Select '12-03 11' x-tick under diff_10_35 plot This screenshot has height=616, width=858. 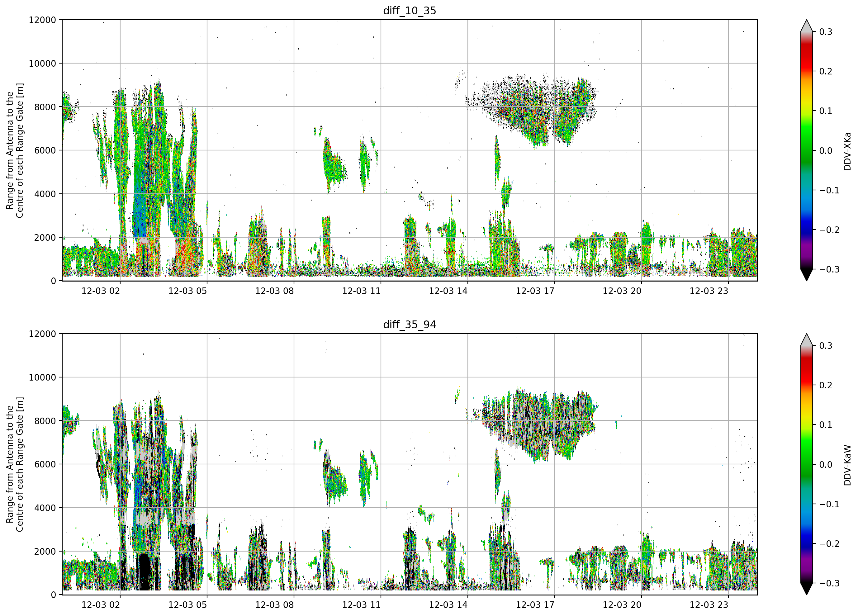(x=361, y=291)
